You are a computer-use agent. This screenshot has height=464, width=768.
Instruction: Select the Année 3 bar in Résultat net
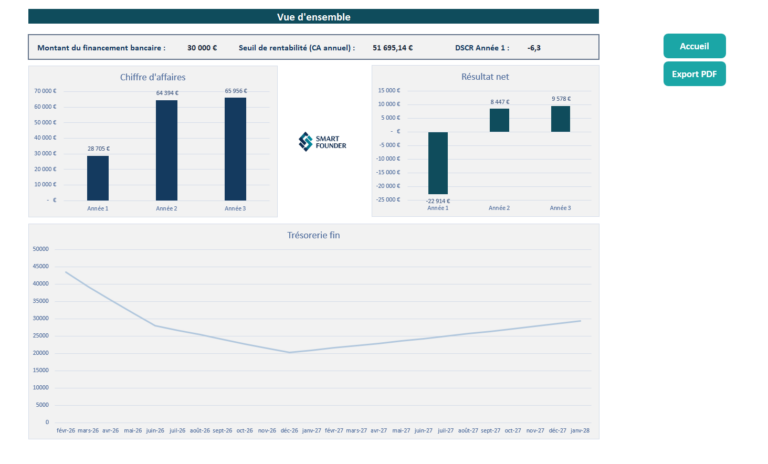coord(561,119)
